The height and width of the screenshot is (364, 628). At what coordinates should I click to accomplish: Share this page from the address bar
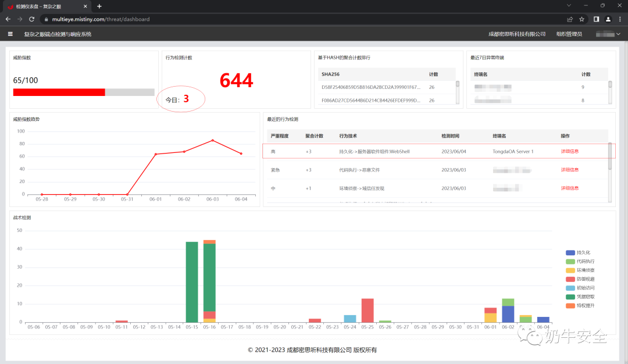coord(569,19)
